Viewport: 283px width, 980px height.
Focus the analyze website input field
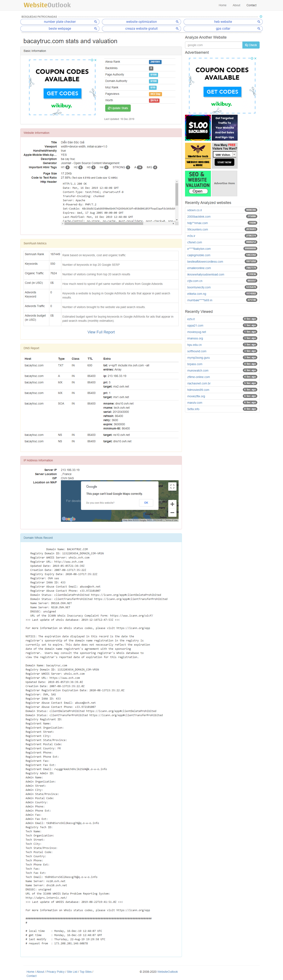tap(213, 45)
